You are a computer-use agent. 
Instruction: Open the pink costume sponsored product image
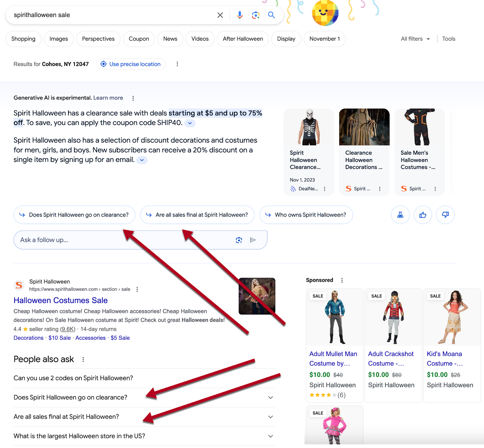point(335,426)
